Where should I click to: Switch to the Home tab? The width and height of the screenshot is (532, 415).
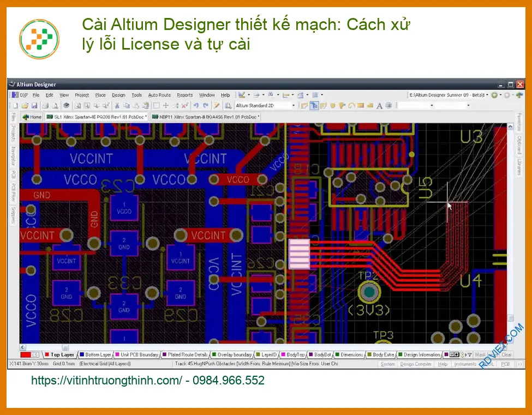click(32, 117)
